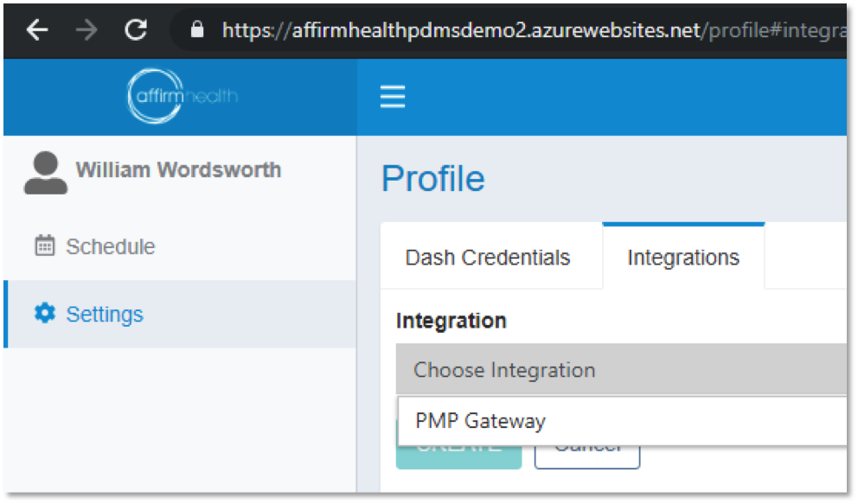Open the Integrations tab

(682, 257)
